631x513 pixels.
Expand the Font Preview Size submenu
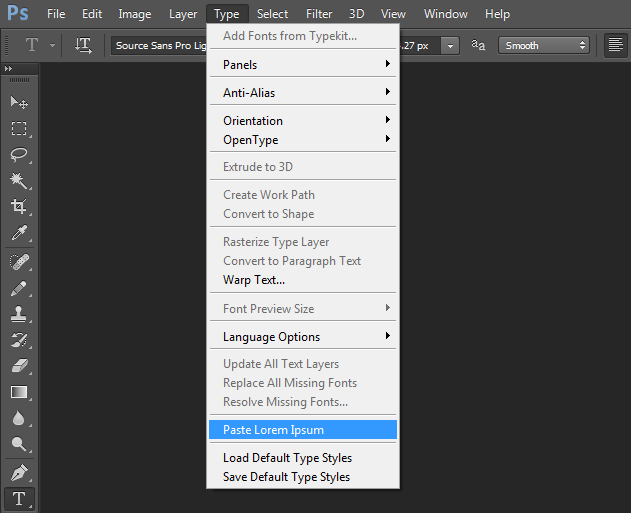click(x=303, y=309)
